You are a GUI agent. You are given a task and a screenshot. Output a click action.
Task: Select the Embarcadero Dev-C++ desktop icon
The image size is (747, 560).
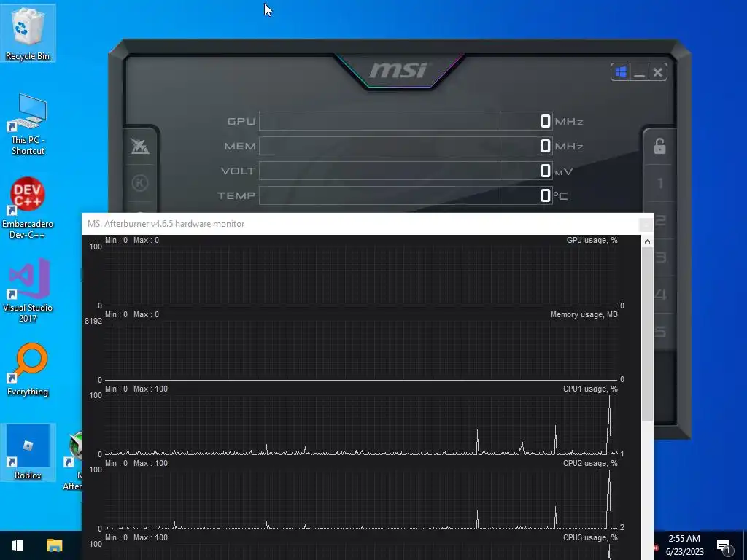[28, 208]
